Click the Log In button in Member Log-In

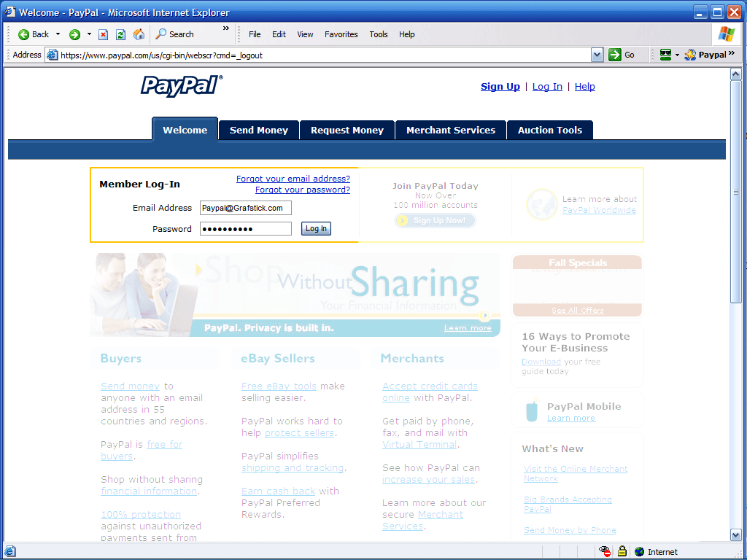pos(317,229)
